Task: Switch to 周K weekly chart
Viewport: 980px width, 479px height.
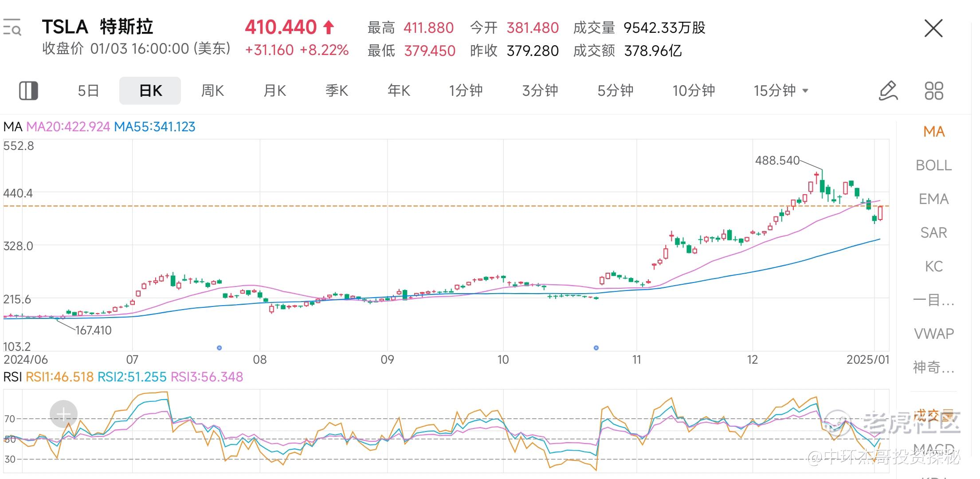Action: click(x=212, y=90)
